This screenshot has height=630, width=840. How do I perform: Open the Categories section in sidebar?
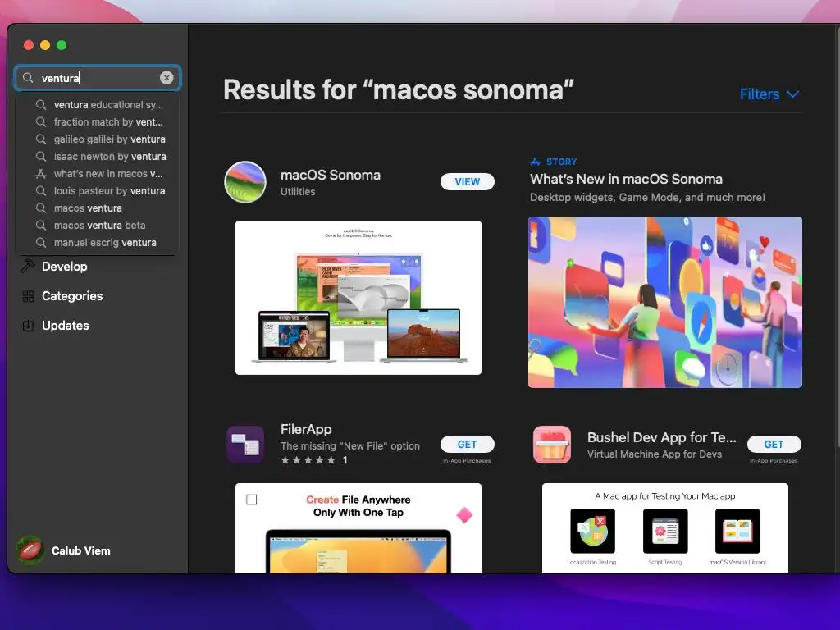pos(72,295)
